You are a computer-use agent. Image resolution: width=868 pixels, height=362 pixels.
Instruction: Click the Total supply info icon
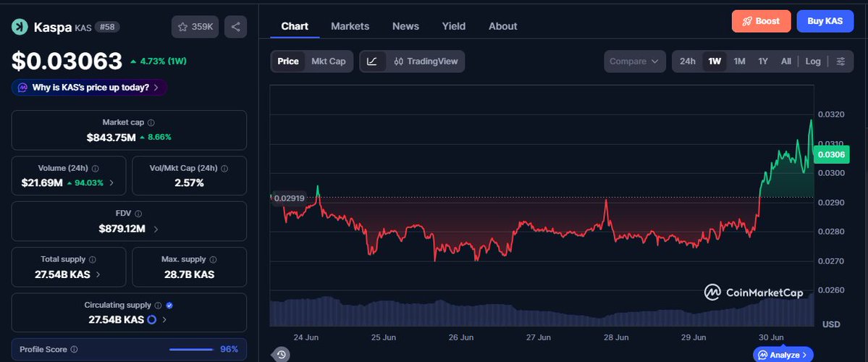click(x=93, y=259)
